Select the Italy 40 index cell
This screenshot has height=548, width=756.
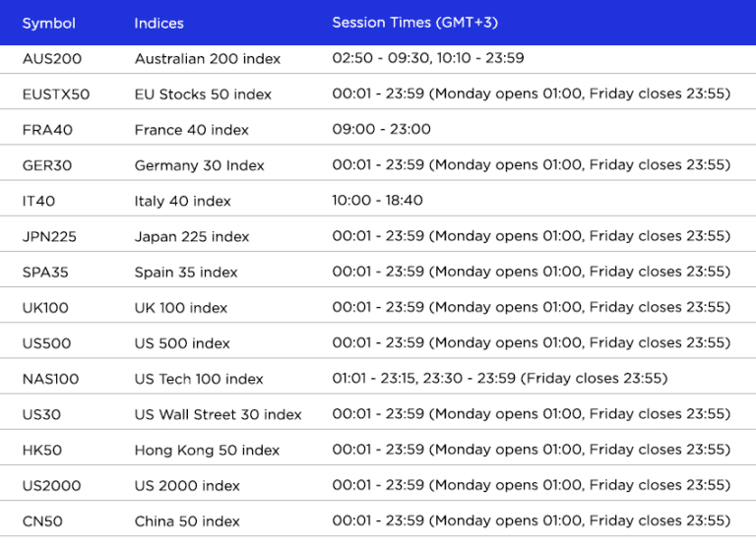click(x=182, y=201)
